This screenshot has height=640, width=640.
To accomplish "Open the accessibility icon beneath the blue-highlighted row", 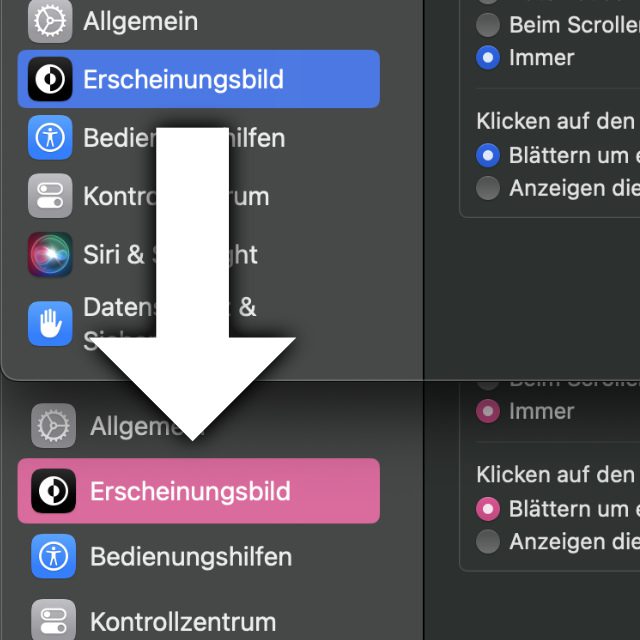I will coord(50,138).
